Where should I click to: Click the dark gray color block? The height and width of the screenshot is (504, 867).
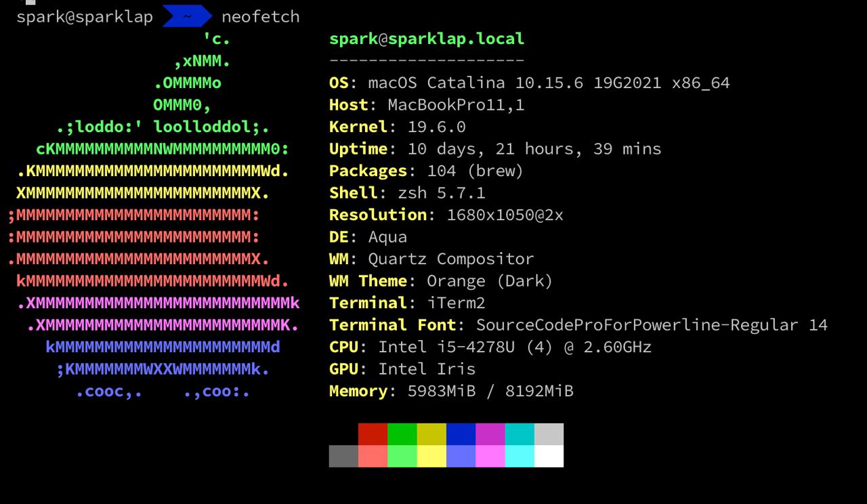point(343,456)
